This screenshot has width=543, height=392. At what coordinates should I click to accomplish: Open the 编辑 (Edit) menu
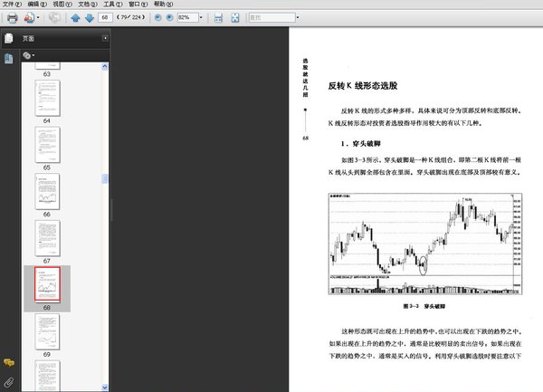[37, 5]
